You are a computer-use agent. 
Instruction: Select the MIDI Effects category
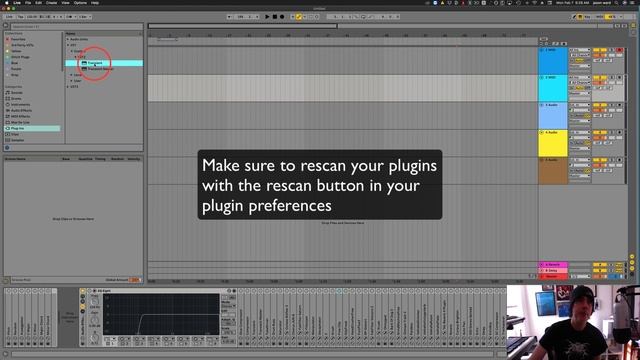pos(20,116)
